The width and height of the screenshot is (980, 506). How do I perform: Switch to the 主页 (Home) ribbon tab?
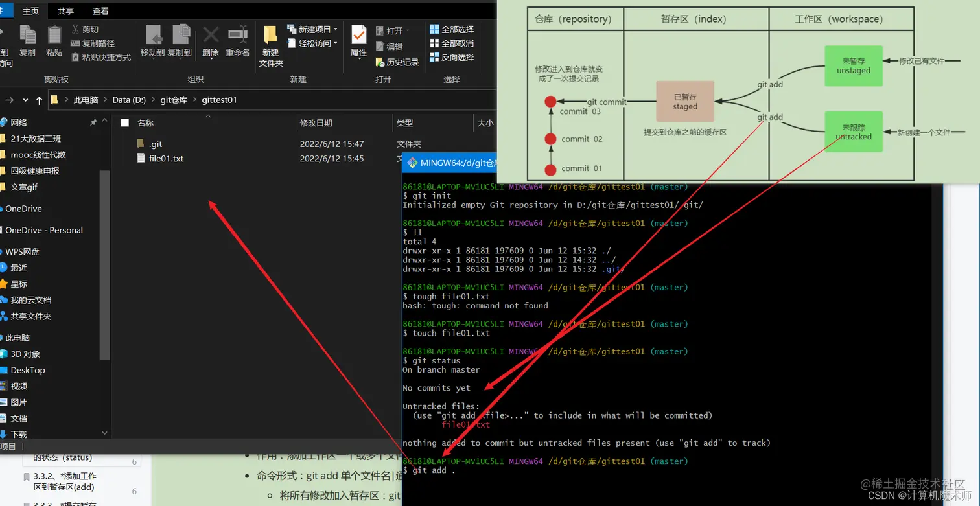pos(30,11)
